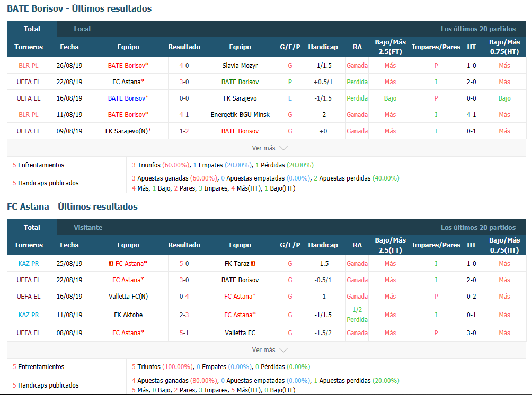Click the 4-1 half-time score

tap(471, 114)
